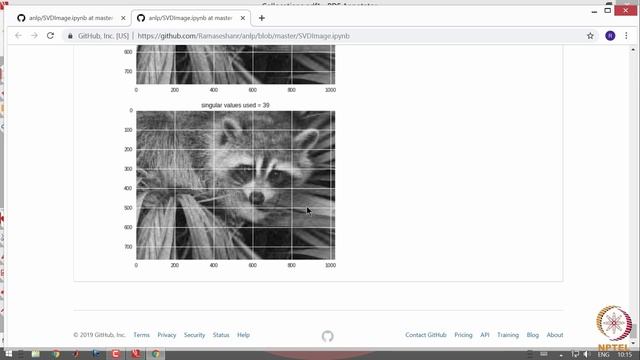Open File Explorer from the taskbar
Viewport: 640px width, 360px height.
point(36,354)
